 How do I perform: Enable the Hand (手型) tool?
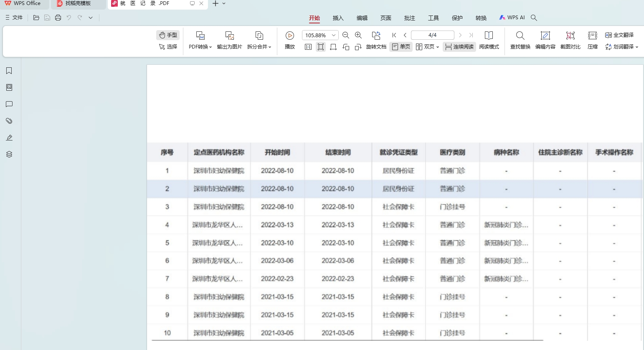[168, 35]
